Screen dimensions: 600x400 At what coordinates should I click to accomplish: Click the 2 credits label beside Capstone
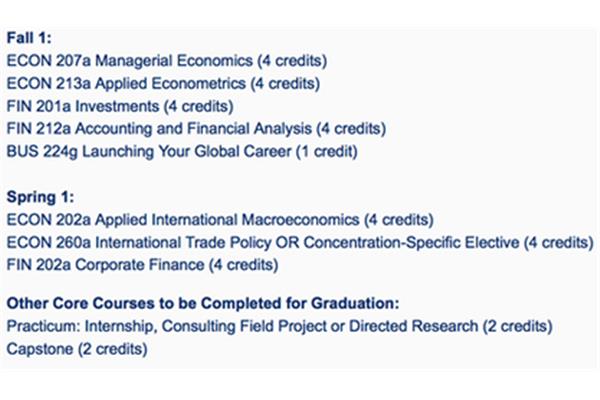[112, 349]
